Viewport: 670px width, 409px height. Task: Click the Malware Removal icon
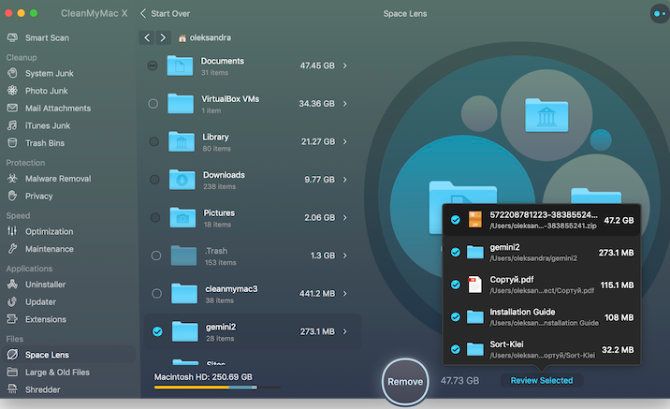13,179
